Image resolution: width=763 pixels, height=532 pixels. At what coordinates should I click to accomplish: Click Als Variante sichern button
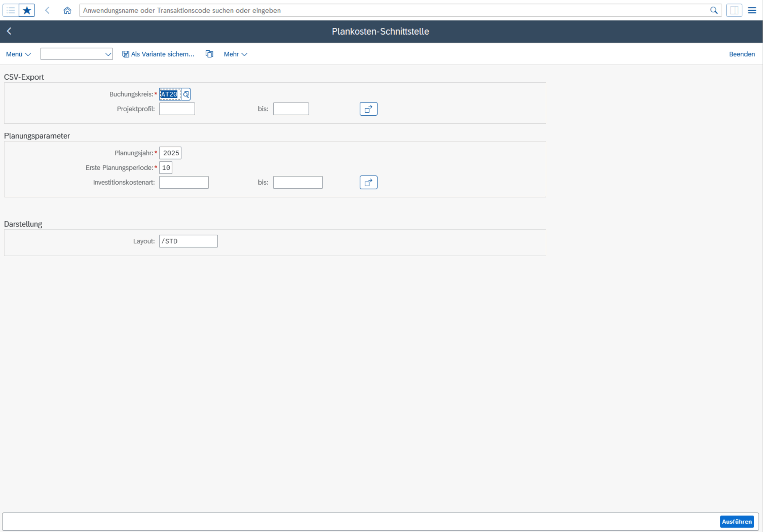click(158, 54)
